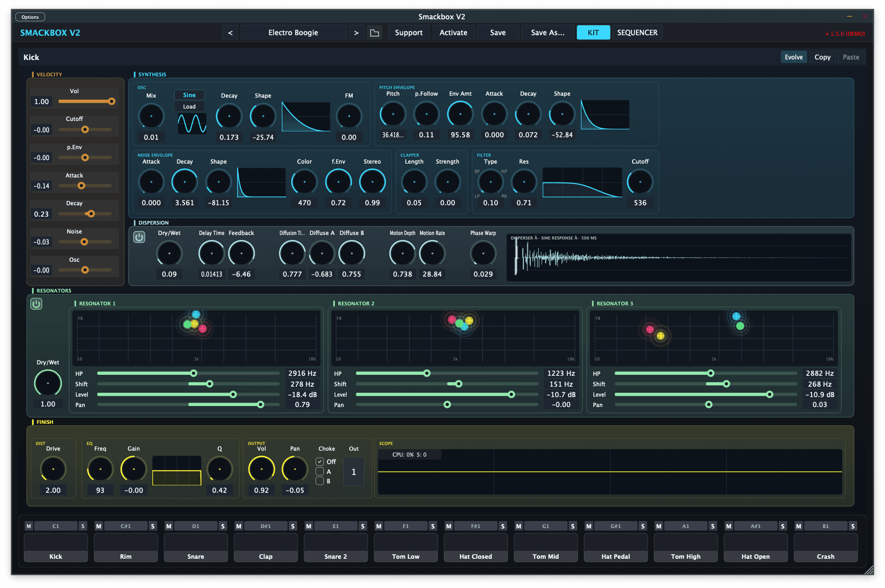Viewport: 885px width, 588px height.
Task: Click the Save As... button
Action: [548, 33]
